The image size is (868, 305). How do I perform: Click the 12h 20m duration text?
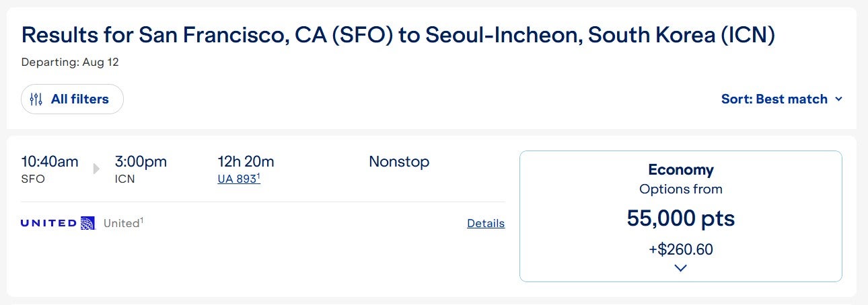(x=246, y=162)
